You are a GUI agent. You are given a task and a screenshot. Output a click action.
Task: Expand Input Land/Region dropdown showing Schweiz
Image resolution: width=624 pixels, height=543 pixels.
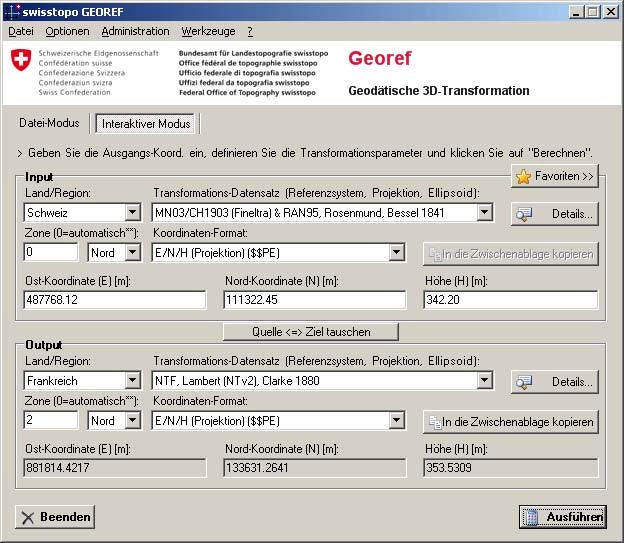133,212
